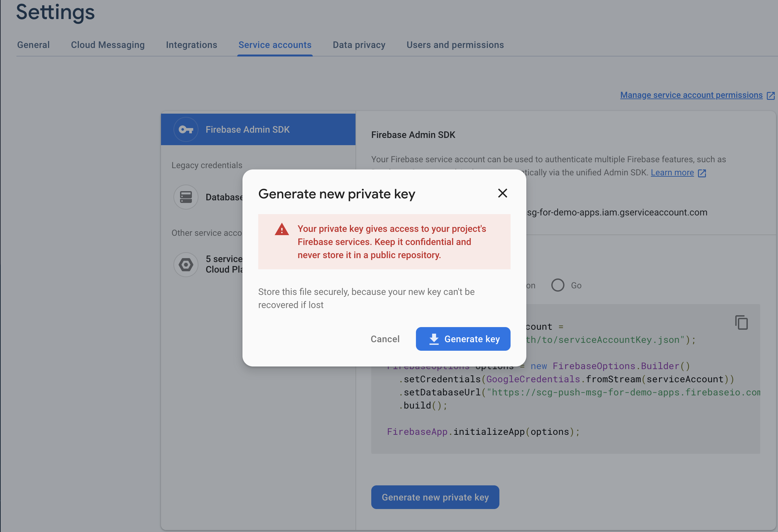Go to the Data privacy tab
Screen dimensions: 778x532
[359, 45]
